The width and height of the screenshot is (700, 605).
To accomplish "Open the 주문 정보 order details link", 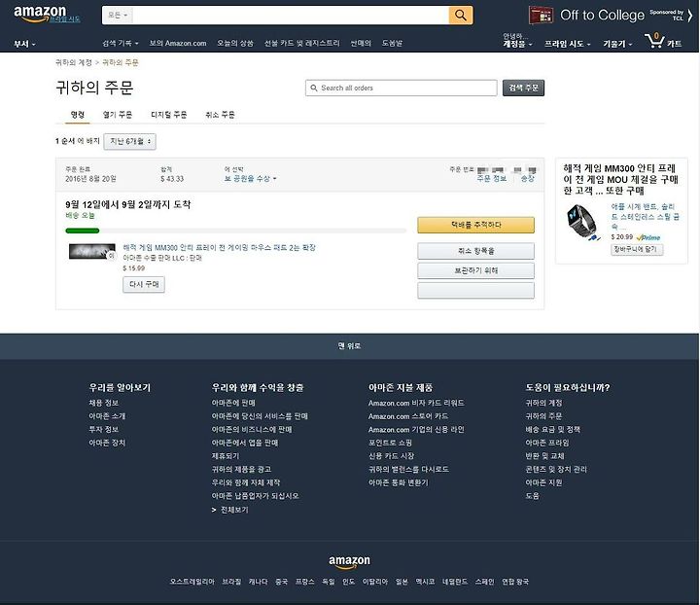I will (x=492, y=179).
